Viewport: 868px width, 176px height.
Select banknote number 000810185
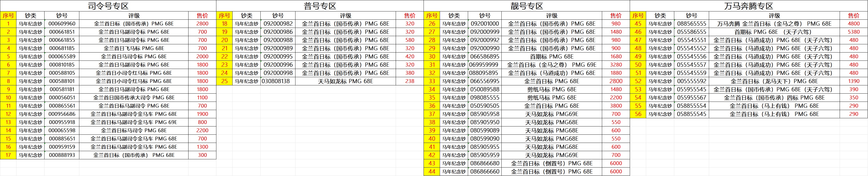point(62,65)
